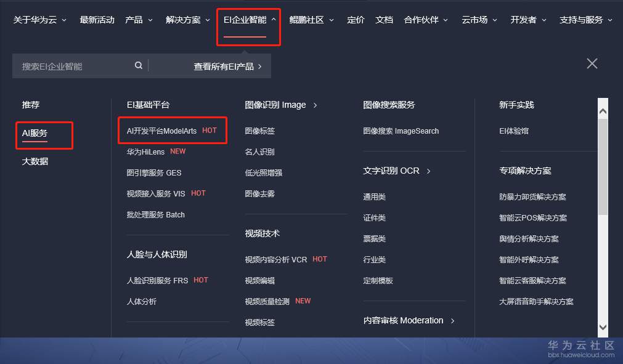Open 通用类 OCR link
The width and height of the screenshot is (623, 364).
coord(374,196)
